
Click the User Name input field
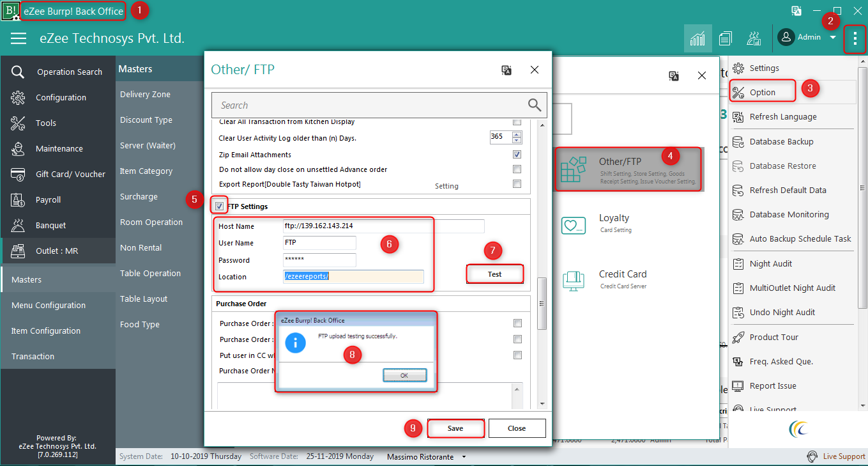[319, 243]
